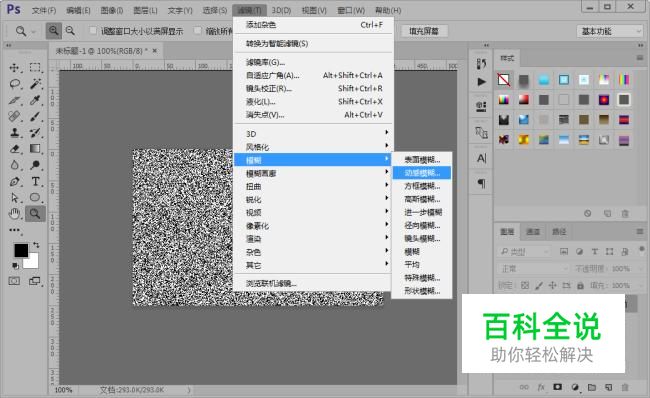This screenshot has height=398, width=650.
Task: Choose 转换为智能滤镜(S) entry
Action: (x=313, y=44)
